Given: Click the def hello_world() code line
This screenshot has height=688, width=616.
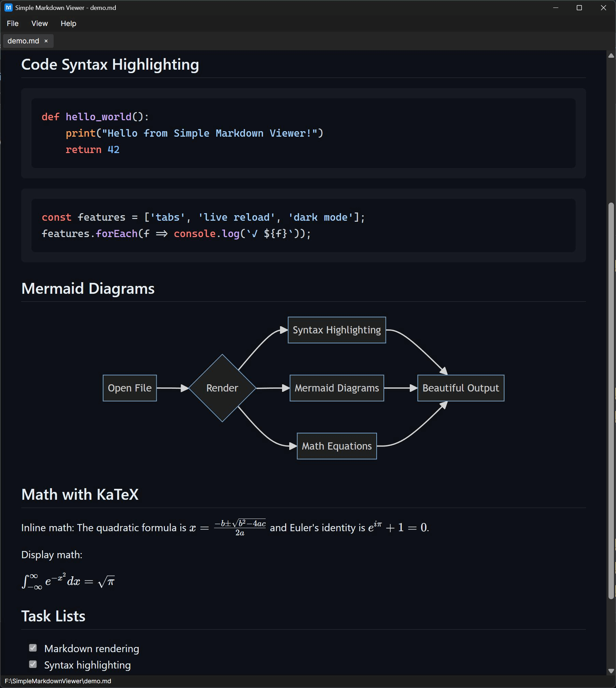Looking at the screenshot, I should pyautogui.click(x=95, y=117).
